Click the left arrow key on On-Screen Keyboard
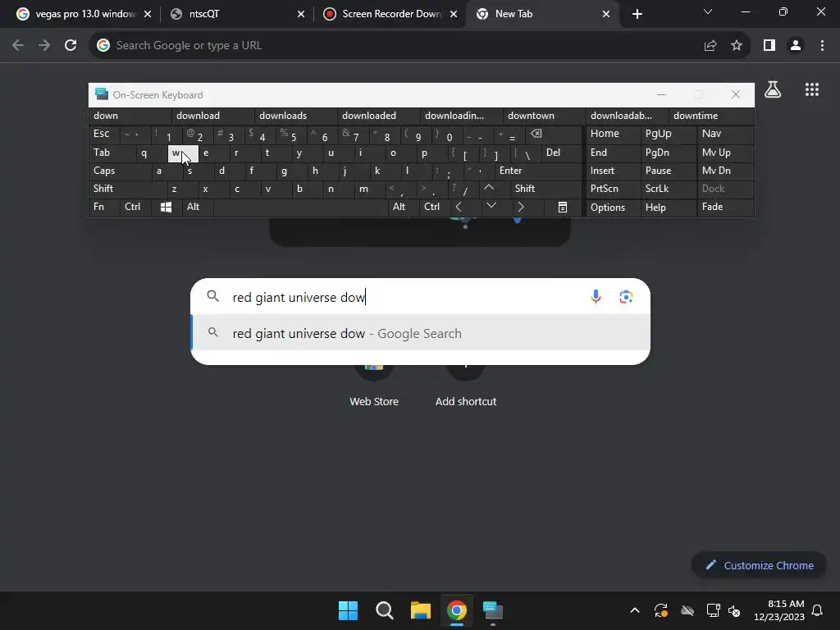Screen dimensions: 840x630 (x=459, y=207)
